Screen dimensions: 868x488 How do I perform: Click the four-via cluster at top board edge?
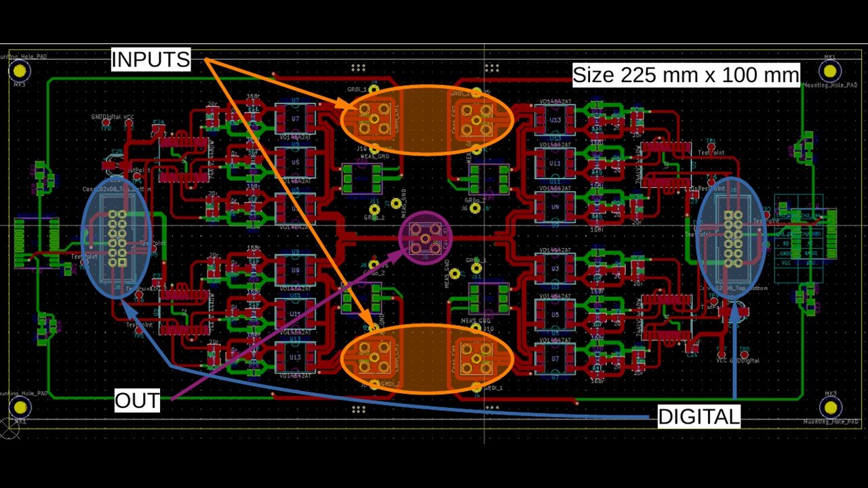[357, 67]
